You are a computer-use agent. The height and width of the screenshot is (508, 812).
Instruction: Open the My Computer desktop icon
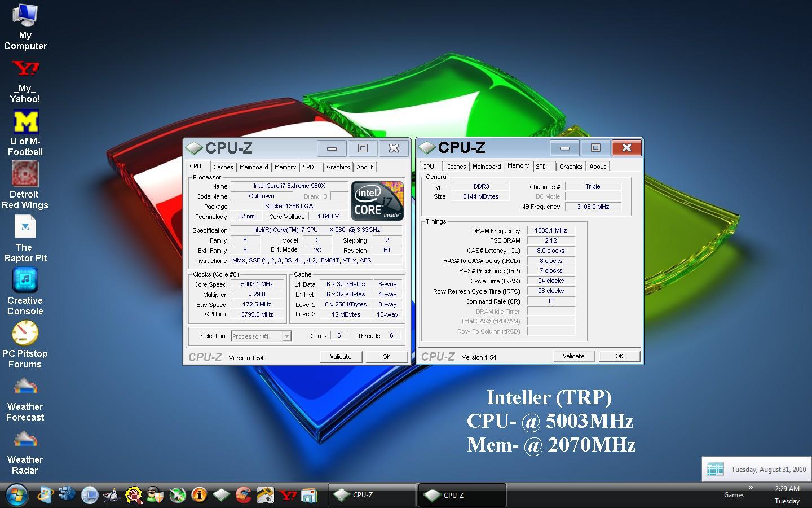[25, 27]
